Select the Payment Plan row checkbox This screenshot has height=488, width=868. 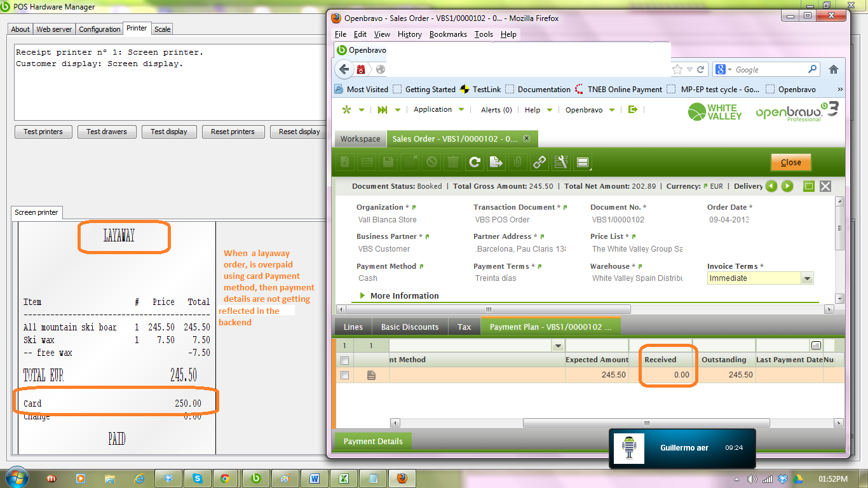click(x=344, y=376)
